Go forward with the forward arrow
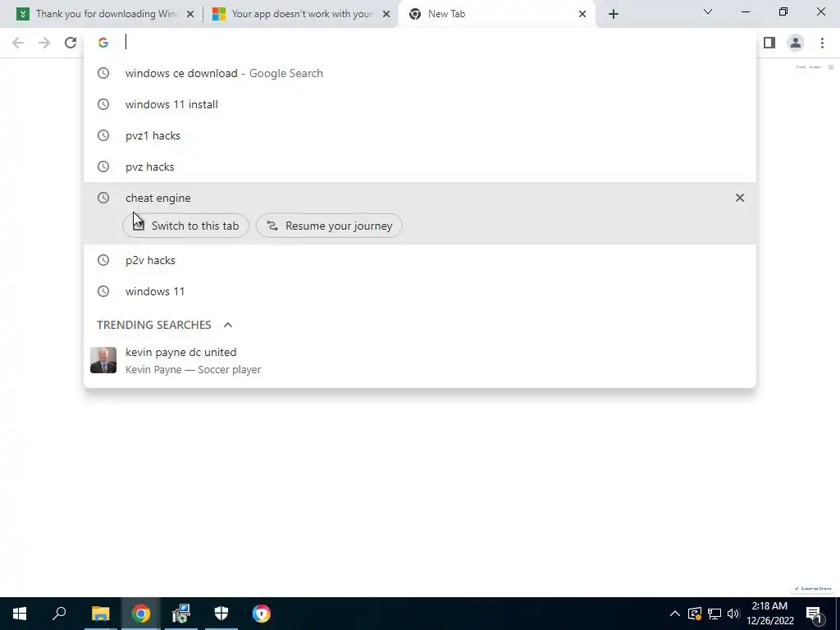The width and height of the screenshot is (840, 630). (44, 43)
